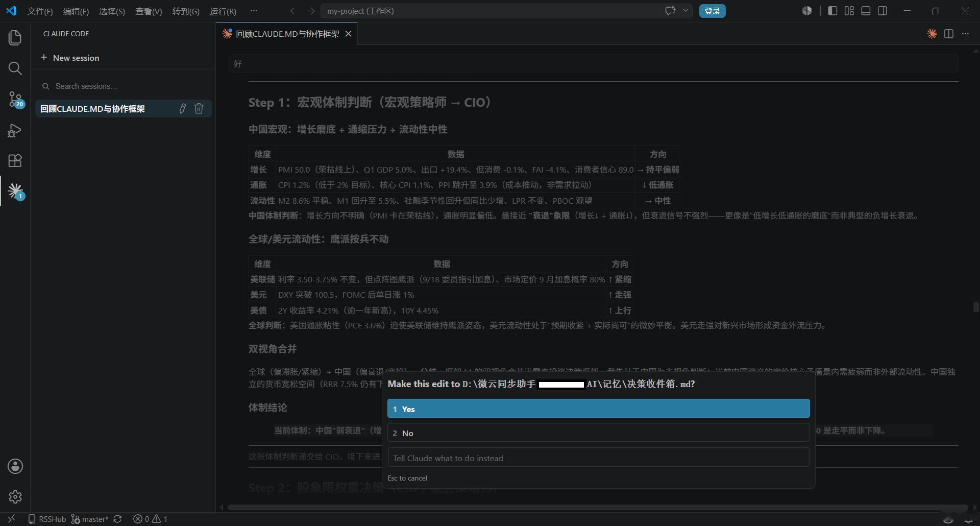Click the 流动性 table row label
This screenshot has height=526, width=980.
[x=262, y=201]
